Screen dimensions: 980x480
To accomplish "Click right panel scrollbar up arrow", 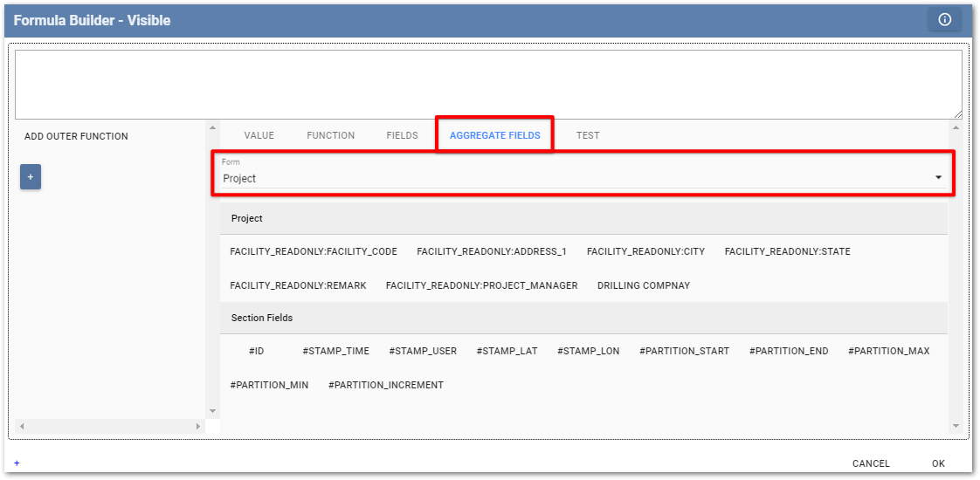I will pos(956,128).
